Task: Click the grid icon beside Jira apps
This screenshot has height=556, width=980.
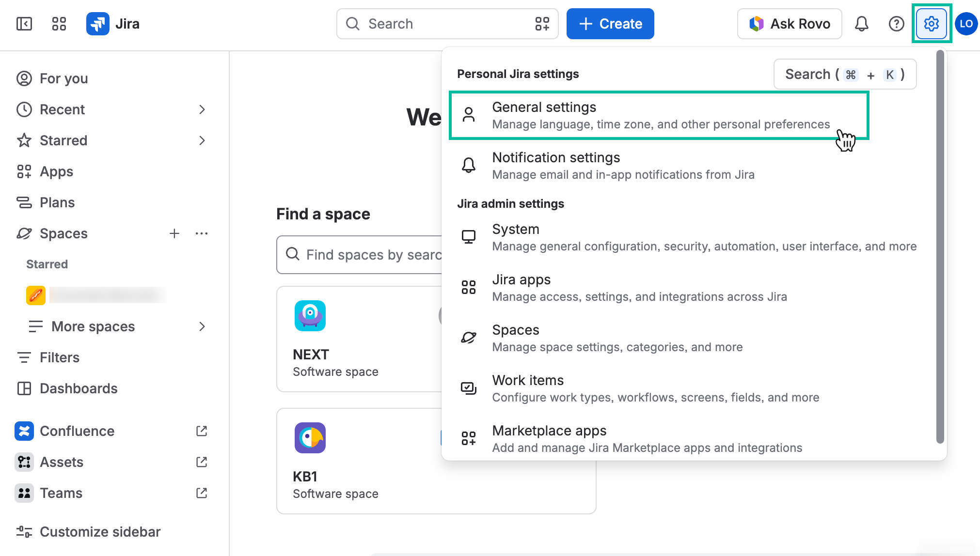Action: click(469, 287)
